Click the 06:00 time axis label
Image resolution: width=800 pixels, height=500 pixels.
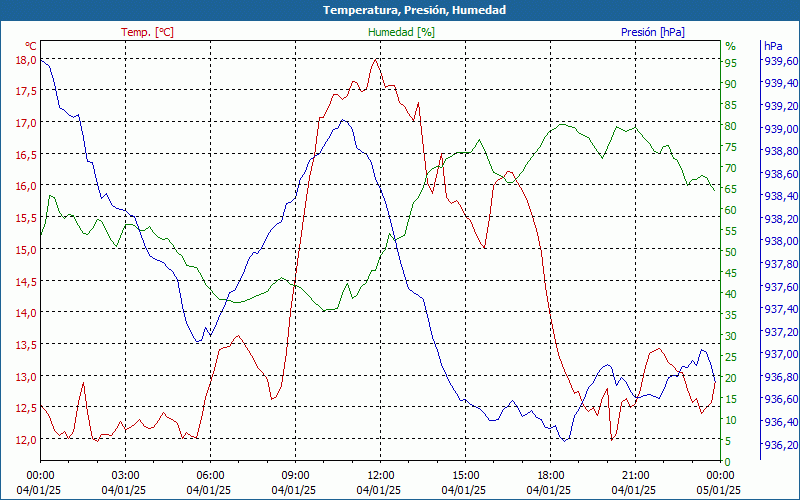pos(210,476)
